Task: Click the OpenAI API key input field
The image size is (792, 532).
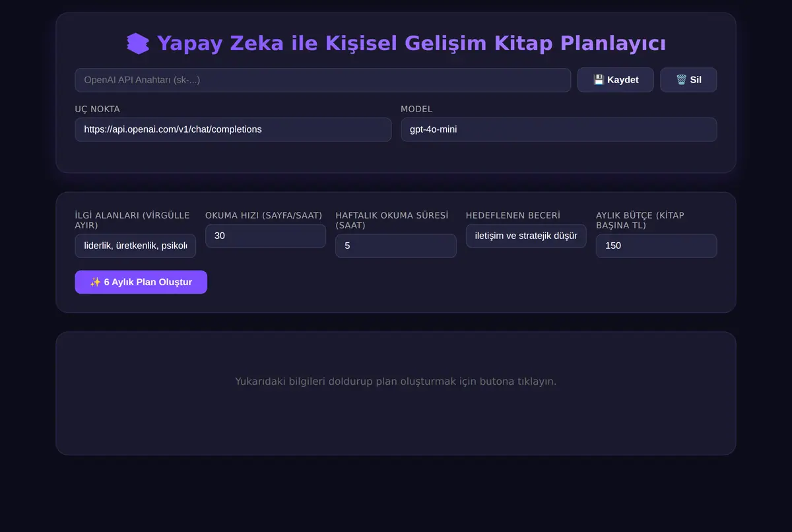Action: point(323,80)
